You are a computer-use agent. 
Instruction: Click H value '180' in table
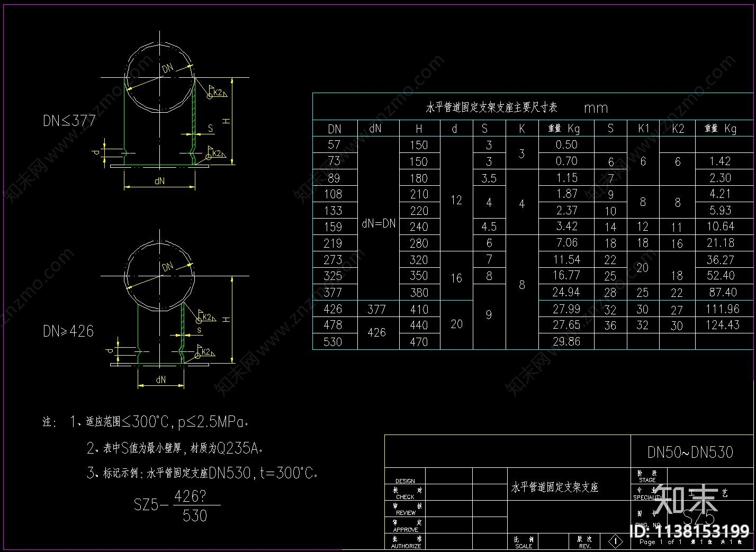click(419, 178)
